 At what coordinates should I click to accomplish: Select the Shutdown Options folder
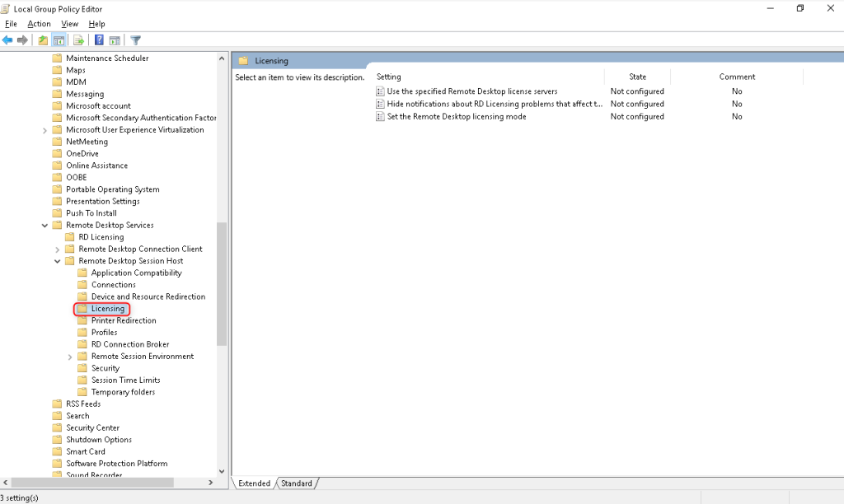click(x=99, y=440)
